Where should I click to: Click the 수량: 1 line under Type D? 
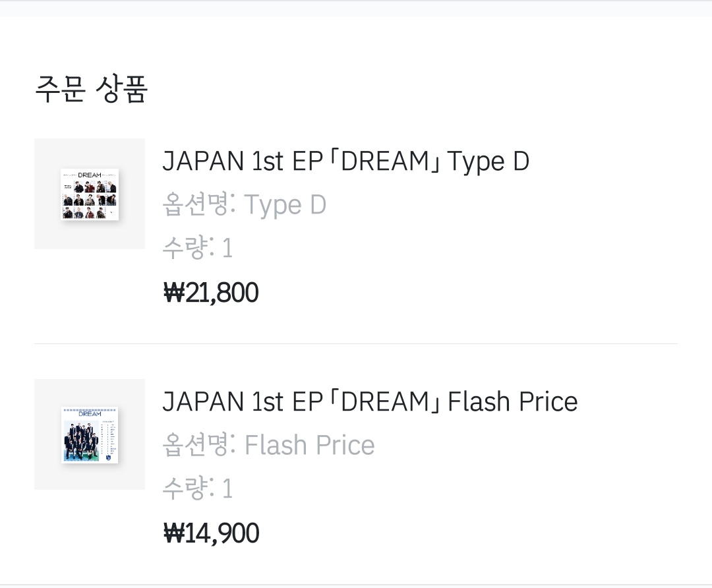point(198,247)
